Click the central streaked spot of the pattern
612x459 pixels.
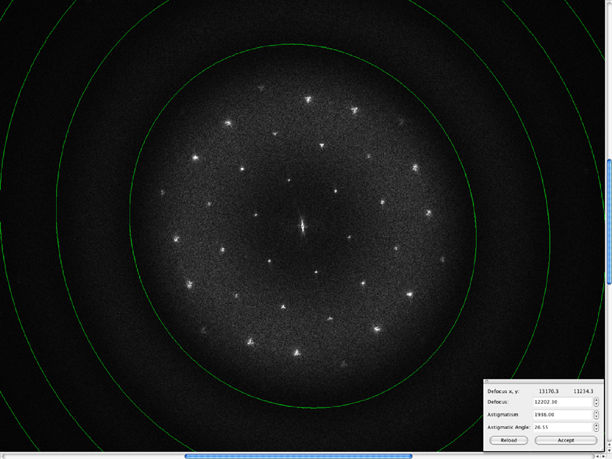302,225
